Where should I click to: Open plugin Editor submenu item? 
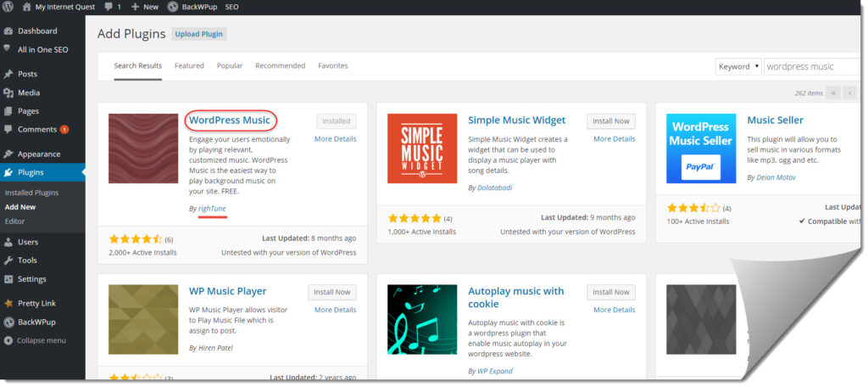pyautogui.click(x=15, y=222)
